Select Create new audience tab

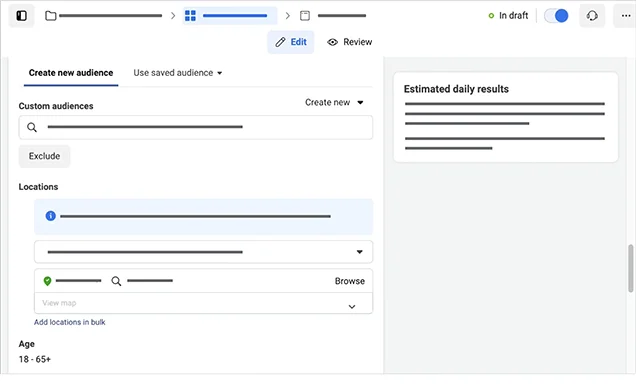point(71,73)
